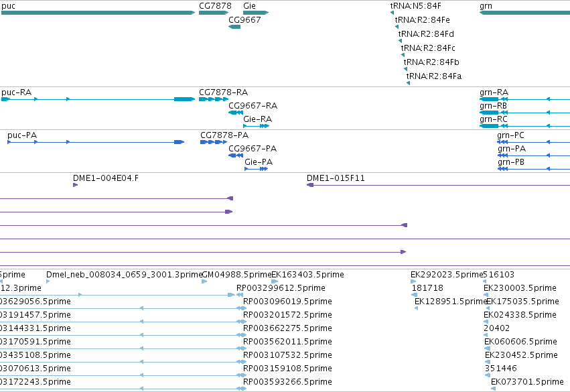Viewport: 570px width, 392px height.
Task: Click the RP003159108.5prime EST label
Action: click(x=287, y=369)
